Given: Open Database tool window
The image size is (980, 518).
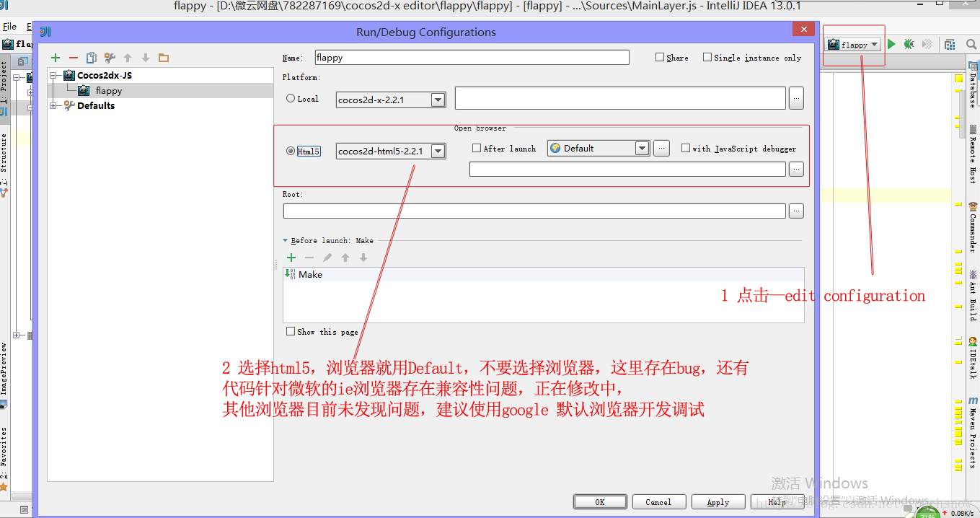Looking at the screenshot, I should click(x=972, y=85).
